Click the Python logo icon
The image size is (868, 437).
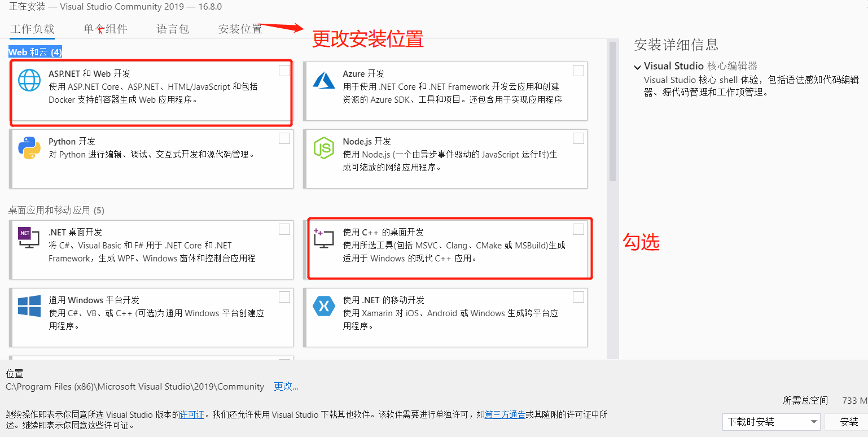click(x=29, y=148)
